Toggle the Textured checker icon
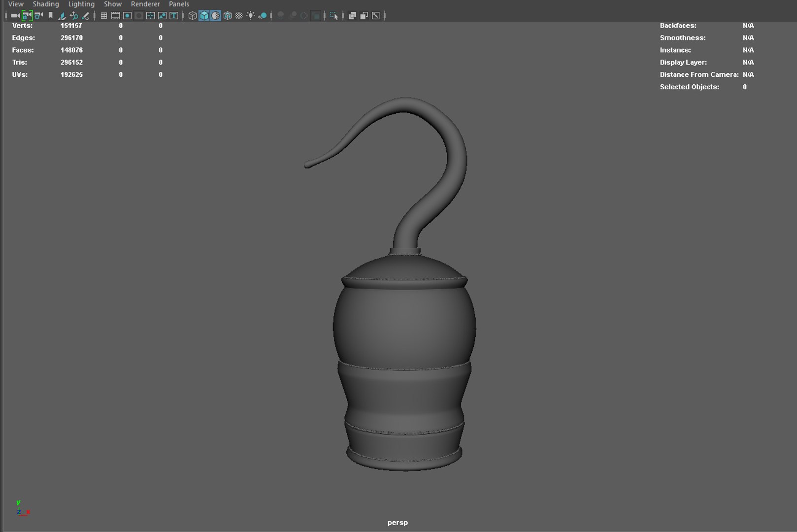This screenshot has width=797, height=532. [x=239, y=16]
